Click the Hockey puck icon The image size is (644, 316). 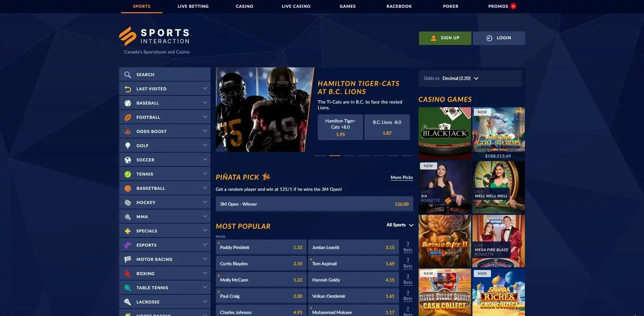128,202
